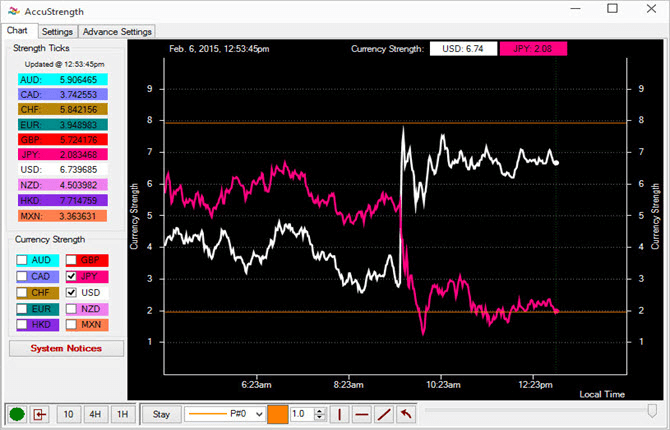This screenshot has height=430, width=670.
Task: Click the HKD 7.714759 strength tick
Action: [x=63, y=200]
